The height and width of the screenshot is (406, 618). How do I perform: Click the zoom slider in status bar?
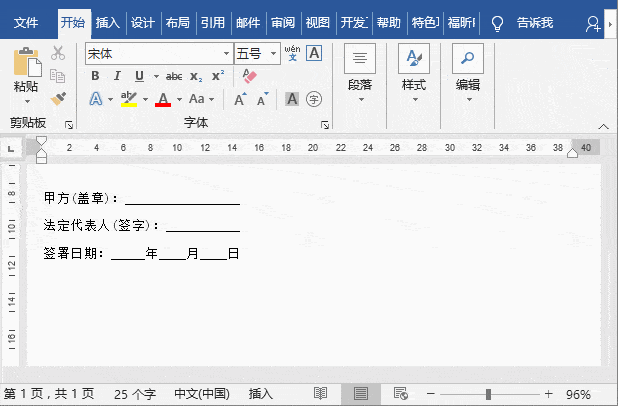coord(488,394)
